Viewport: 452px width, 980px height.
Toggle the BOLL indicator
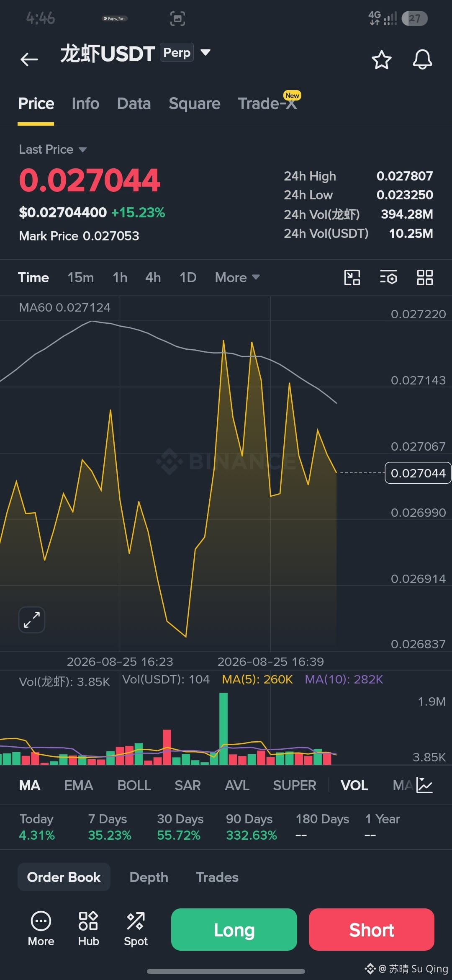pyautogui.click(x=134, y=785)
